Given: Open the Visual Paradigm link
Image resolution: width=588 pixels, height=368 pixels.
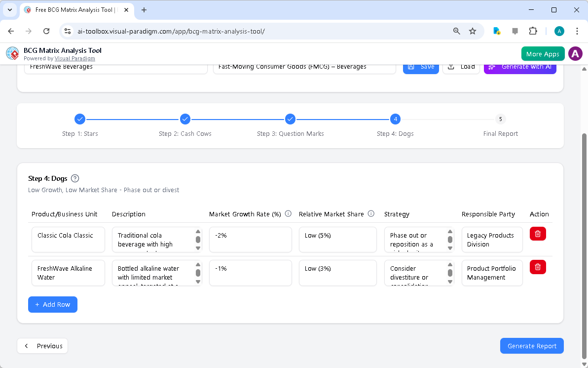Looking at the screenshot, I should [x=74, y=58].
